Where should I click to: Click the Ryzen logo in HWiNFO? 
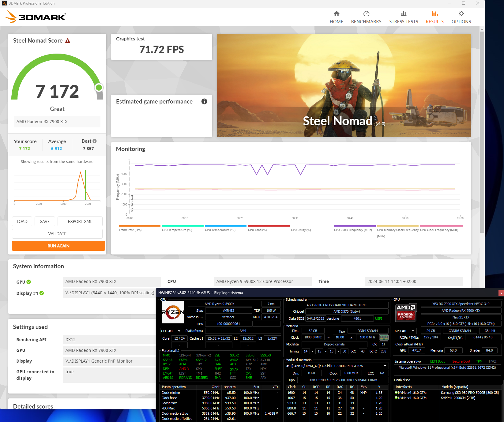click(x=173, y=312)
